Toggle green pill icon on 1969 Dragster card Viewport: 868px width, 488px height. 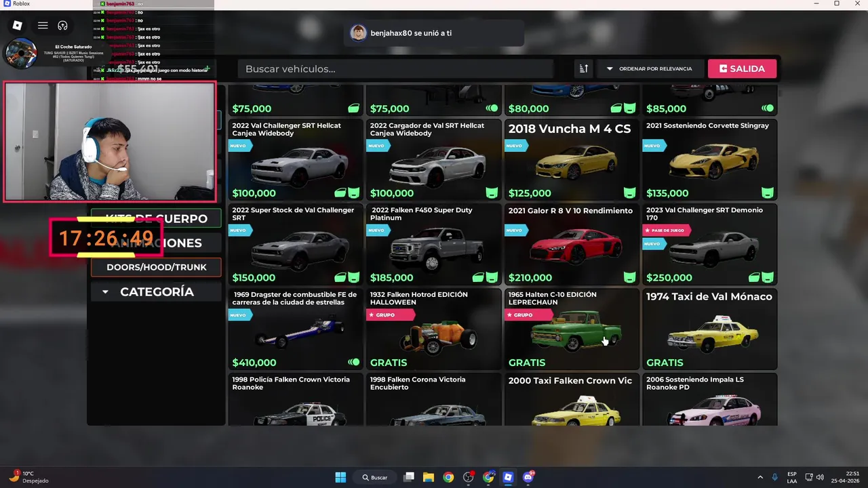[x=354, y=363]
